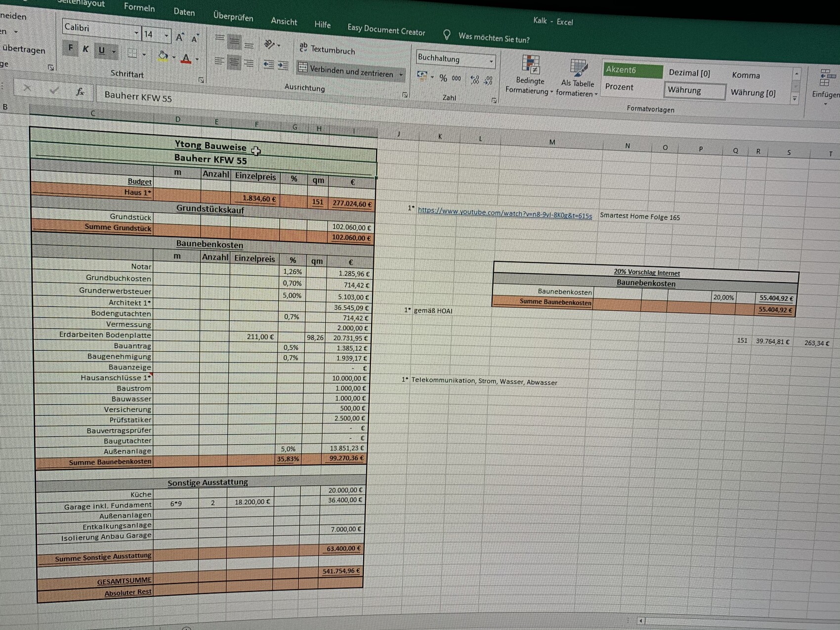The image size is (840, 630).
Task: Open the Calibri font name dropdown
Action: 136,33
